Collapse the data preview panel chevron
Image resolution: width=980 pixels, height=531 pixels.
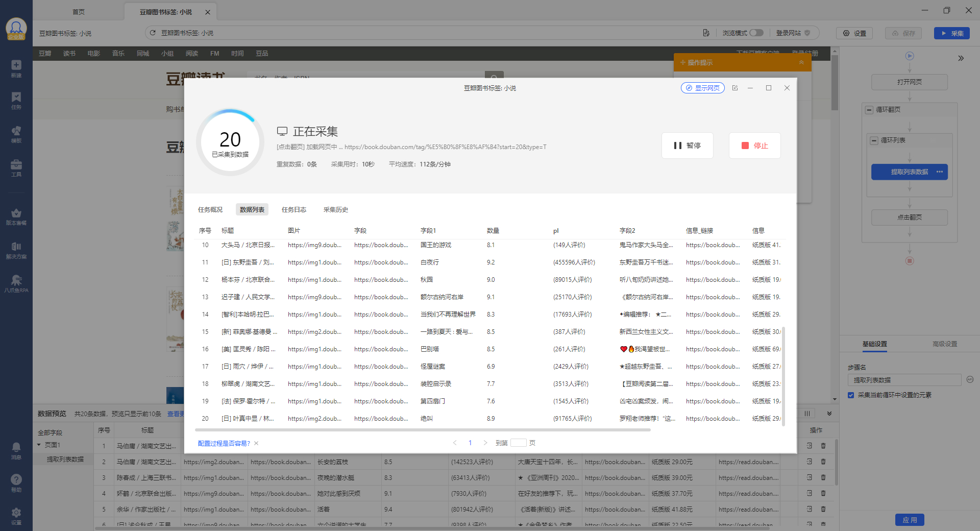(x=829, y=414)
